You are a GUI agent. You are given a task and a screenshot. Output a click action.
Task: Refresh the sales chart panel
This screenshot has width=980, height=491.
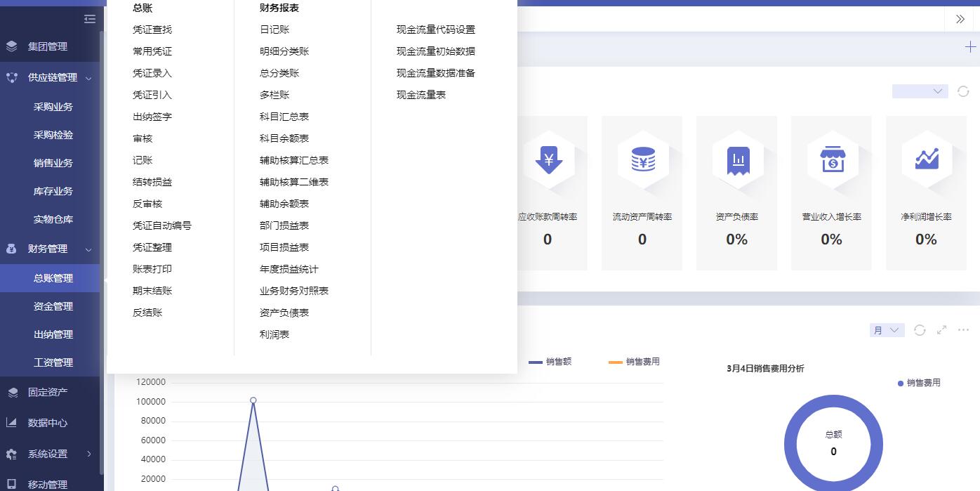[x=920, y=330]
